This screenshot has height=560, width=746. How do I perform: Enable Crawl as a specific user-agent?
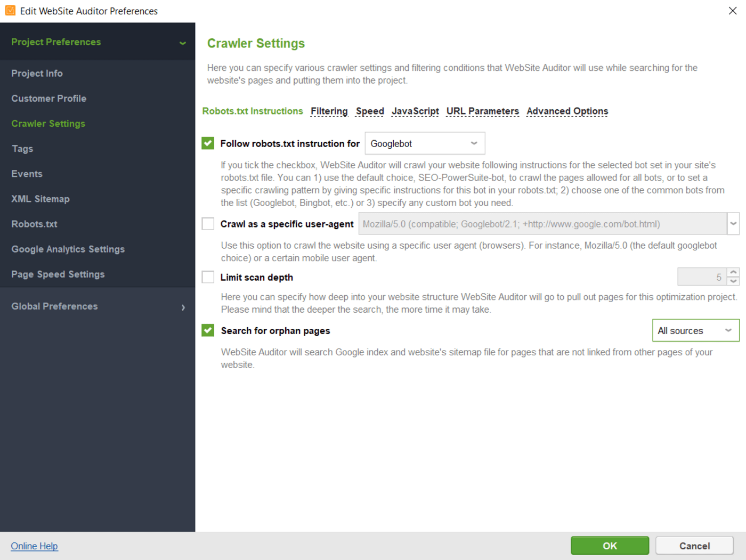pyautogui.click(x=208, y=224)
